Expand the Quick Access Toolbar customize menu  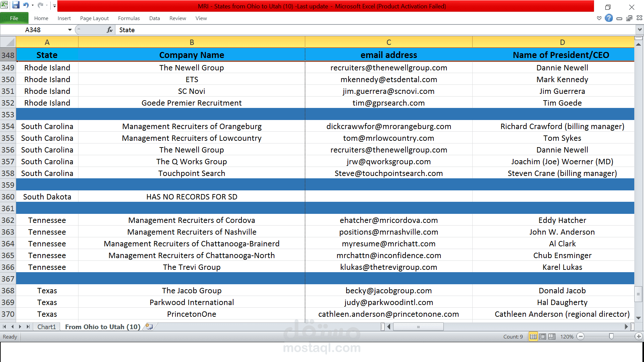[54, 5]
